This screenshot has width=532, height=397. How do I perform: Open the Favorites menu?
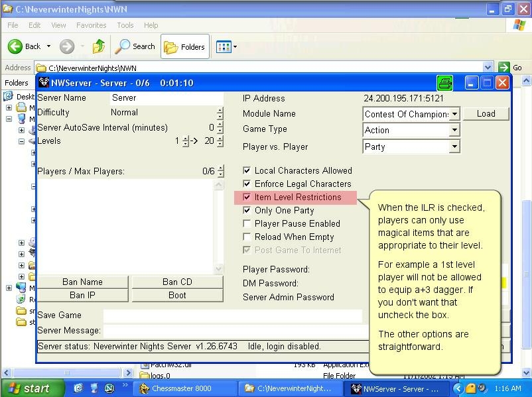[x=91, y=25]
